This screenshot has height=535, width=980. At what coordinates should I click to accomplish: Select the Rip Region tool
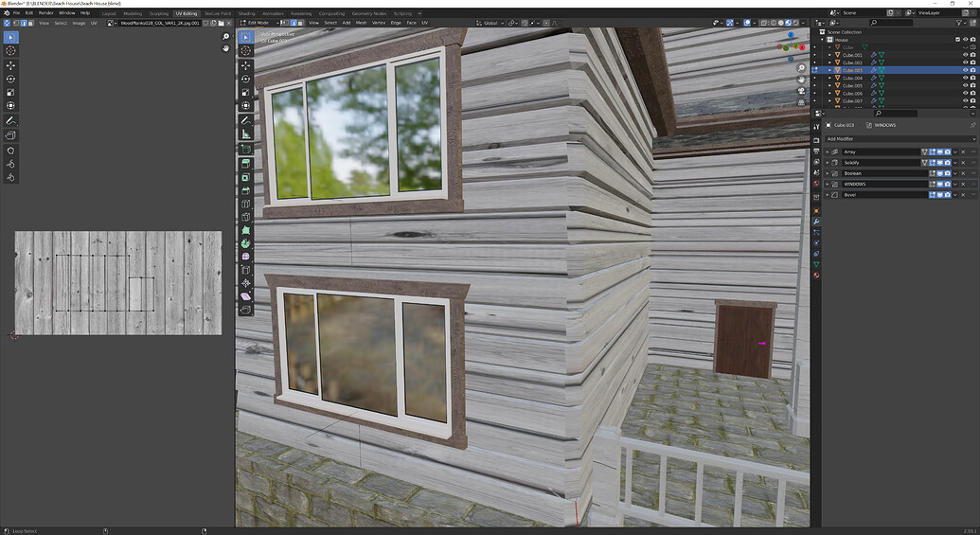click(x=245, y=310)
